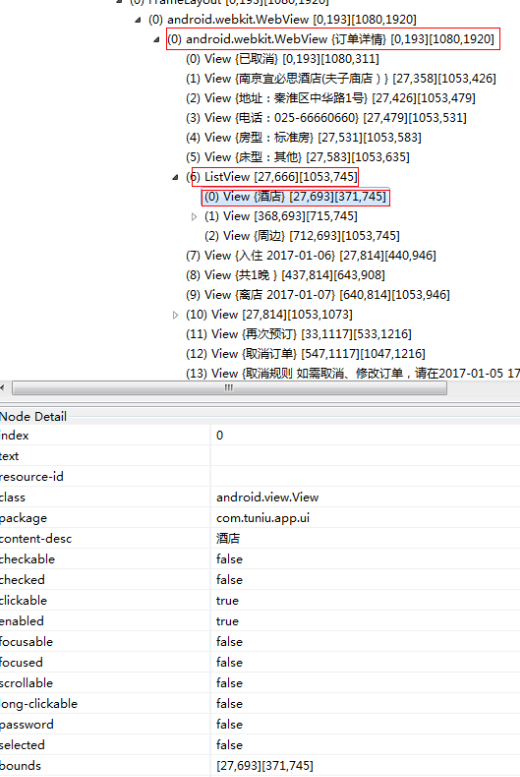Select the WebView 订单详情 tree row
Screen dimensions: 520x777
pyautogui.click(x=331, y=39)
